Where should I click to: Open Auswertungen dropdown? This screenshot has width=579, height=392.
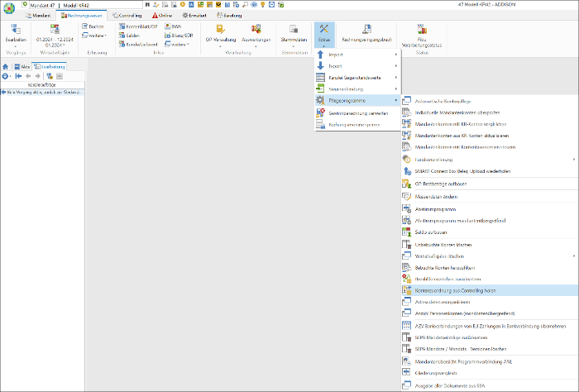pos(256,46)
